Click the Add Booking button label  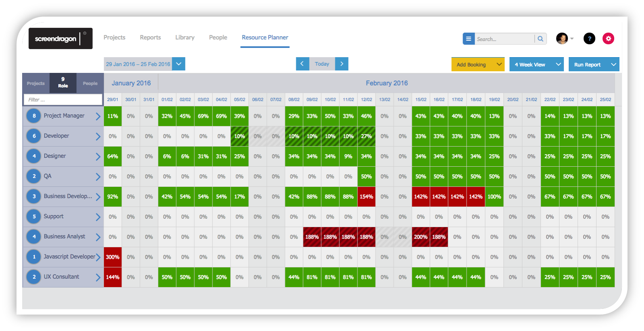pyautogui.click(x=471, y=64)
